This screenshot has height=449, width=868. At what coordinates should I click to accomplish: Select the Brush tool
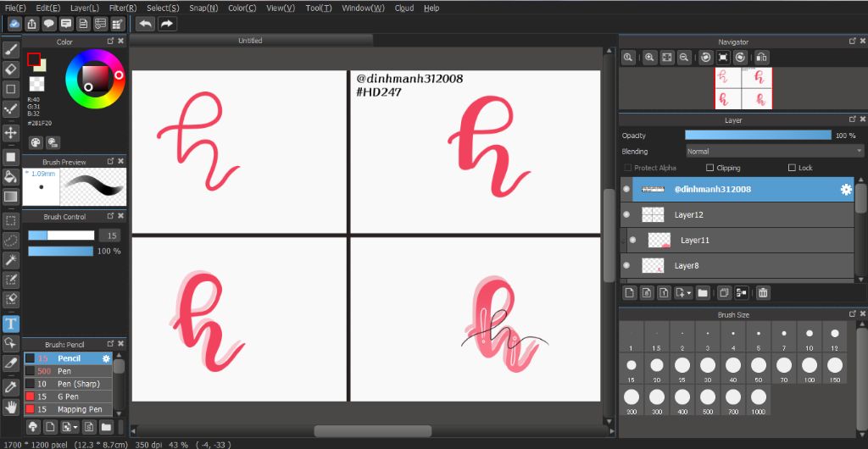pyautogui.click(x=11, y=50)
